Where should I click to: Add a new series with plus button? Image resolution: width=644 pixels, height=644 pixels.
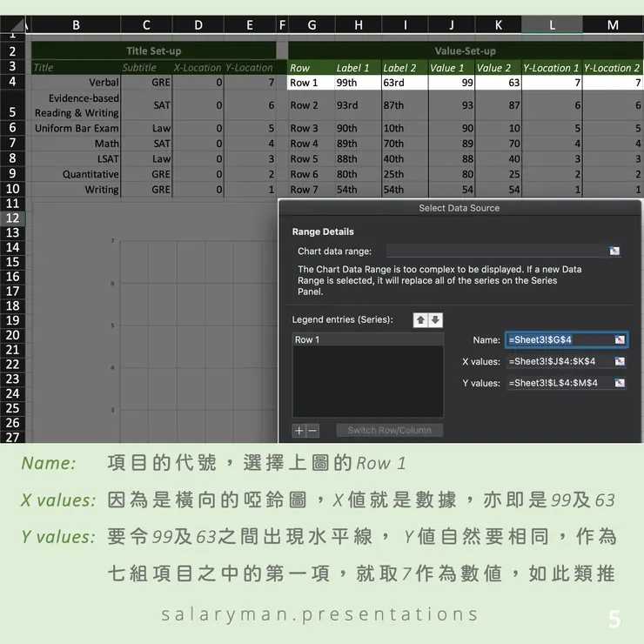pos(299,431)
